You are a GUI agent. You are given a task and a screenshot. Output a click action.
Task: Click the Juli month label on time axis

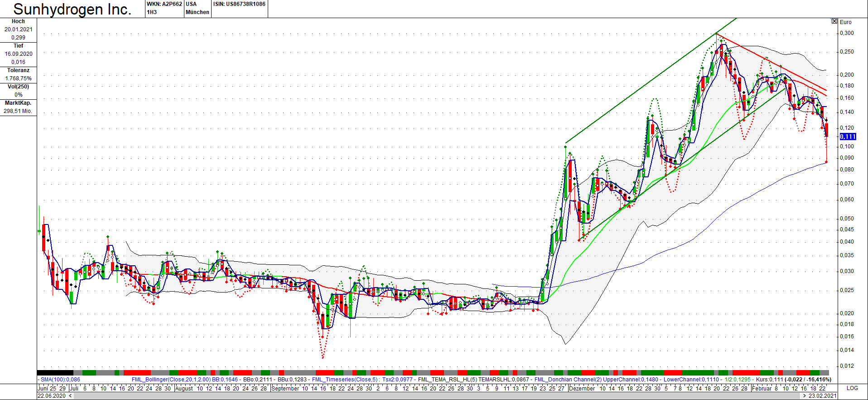pyautogui.click(x=74, y=388)
